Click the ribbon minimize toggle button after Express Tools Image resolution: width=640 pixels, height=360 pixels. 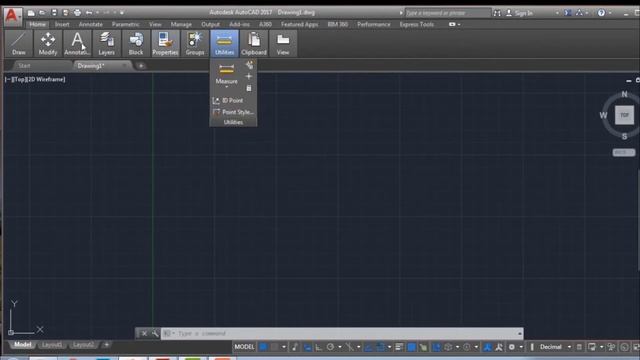coord(452,24)
